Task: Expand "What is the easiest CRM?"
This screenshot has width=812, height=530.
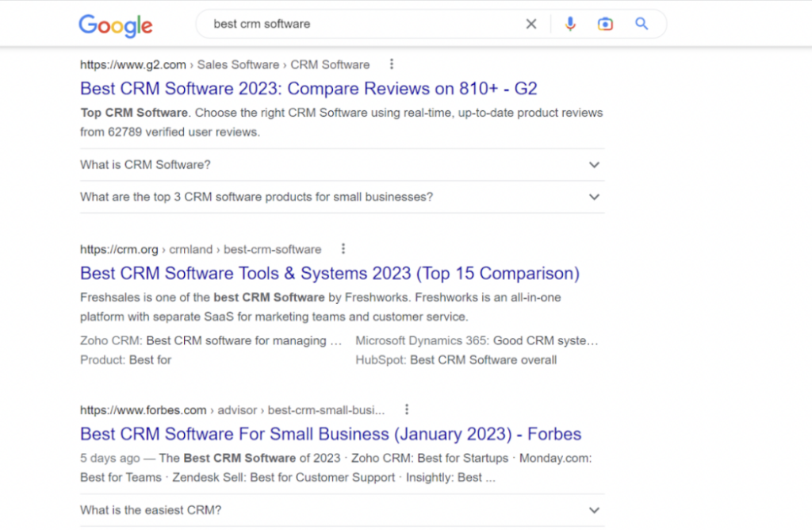Action: pyautogui.click(x=594, y=510)
